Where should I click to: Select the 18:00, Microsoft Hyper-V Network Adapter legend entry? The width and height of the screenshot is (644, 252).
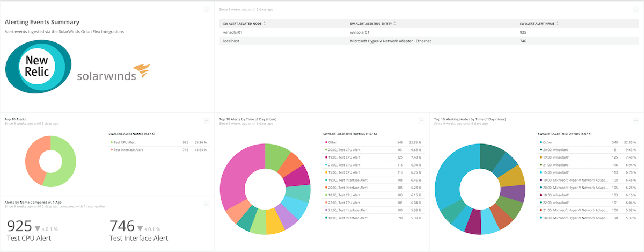[589, 218]
